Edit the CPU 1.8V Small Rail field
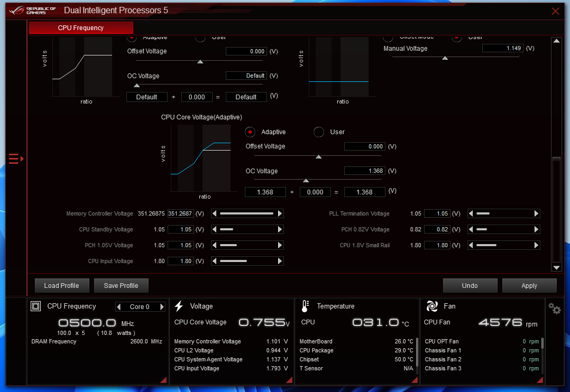This screenshot has width=570, height=392. pos(437,245)
